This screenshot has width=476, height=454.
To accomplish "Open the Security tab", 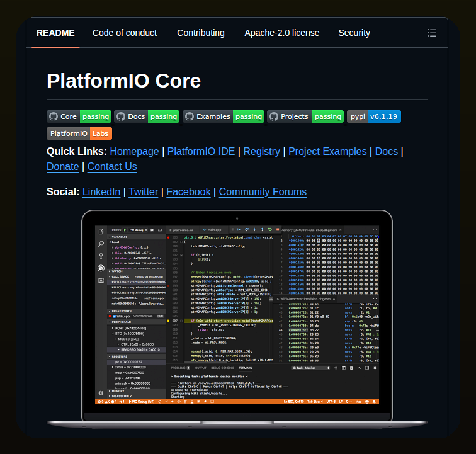I will [x=354, y=33].
